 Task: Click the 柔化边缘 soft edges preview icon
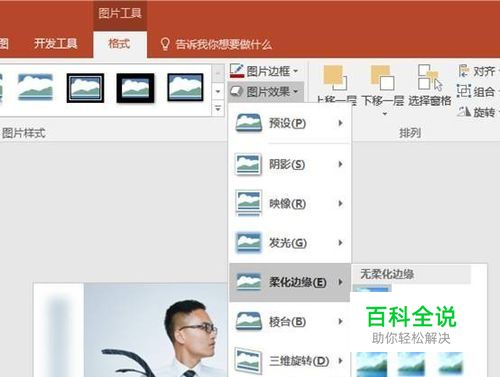[x=248, y=282]
